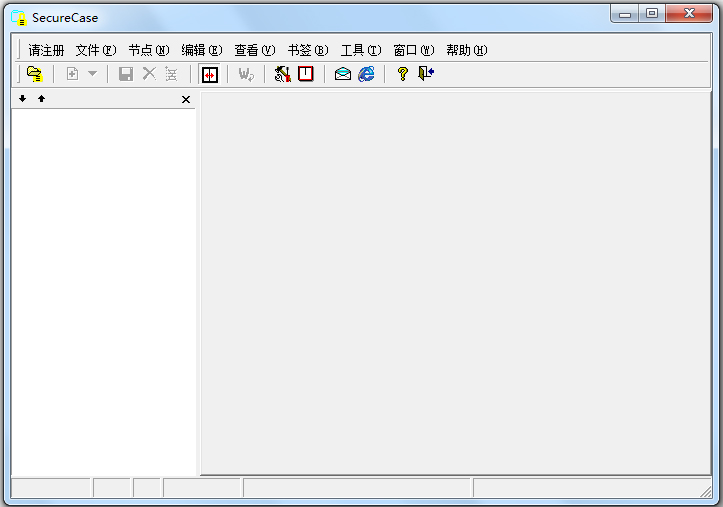The width and height of the screenshot is (723, 507).
Task: Click the open file folder icon
Action: coord(35,74)
